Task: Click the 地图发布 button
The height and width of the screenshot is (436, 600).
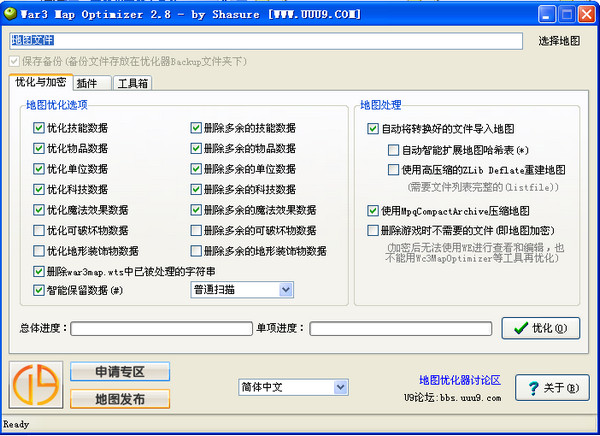Action: tap(120, 399)
